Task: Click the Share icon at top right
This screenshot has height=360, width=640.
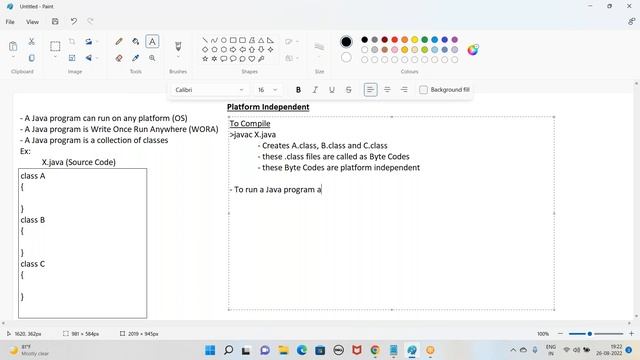Action: click(631, 21)
